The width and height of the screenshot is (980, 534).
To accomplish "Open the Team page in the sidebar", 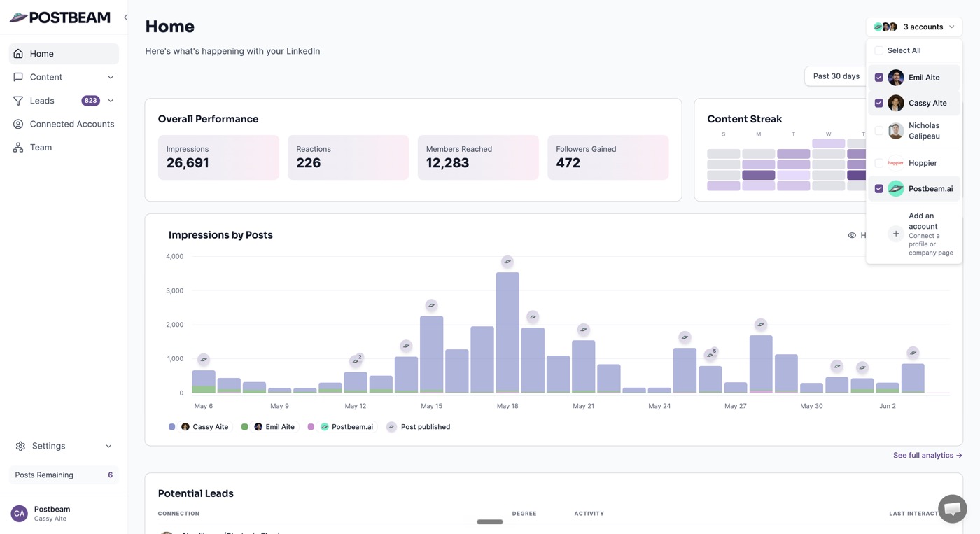I will (x=64, y=148).
